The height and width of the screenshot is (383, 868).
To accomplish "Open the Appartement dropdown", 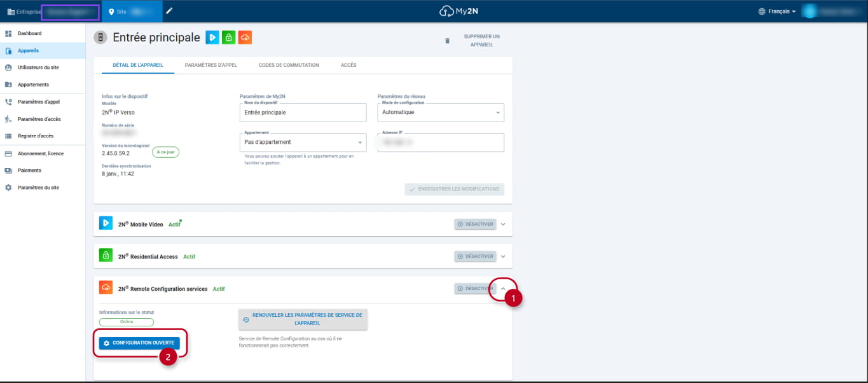I will pyautogui.click(x=303, y=143).
